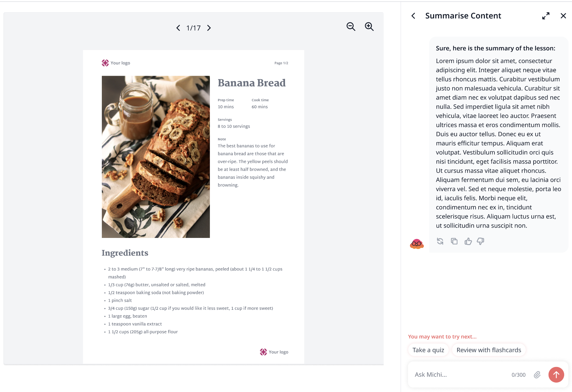Attach a file with the paperclip icon
Image resolution: width=572 pixels, height=392 pixels.
coord(537,375)
